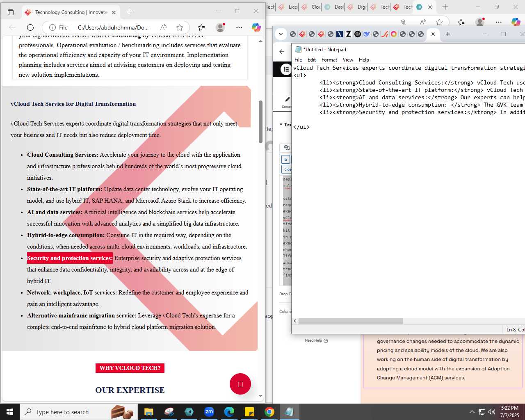Open Notepad Help menu

pyautogui.click(x=364, y=60)
